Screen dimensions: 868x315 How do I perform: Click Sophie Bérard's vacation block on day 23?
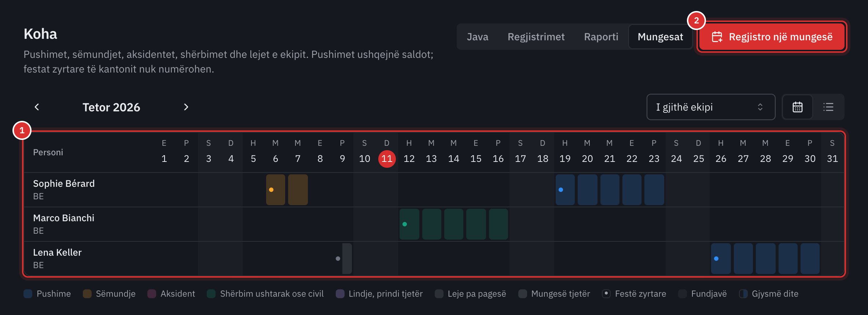(654, 190)
